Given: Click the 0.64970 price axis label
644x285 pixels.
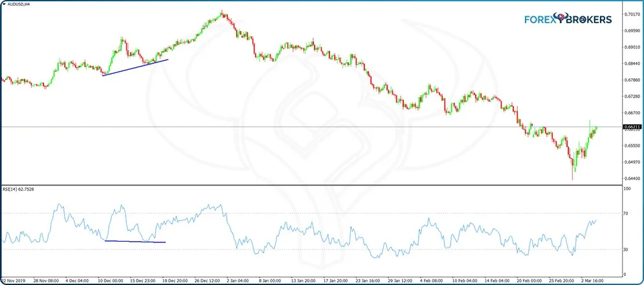Looking at the screenshot, I should (631, 162).
